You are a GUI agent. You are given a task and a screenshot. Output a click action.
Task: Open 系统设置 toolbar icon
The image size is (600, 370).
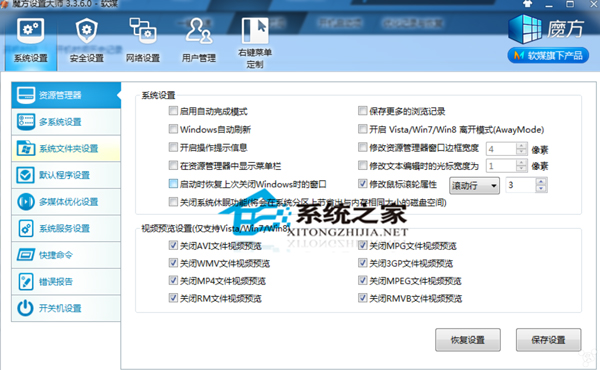click(x=31, y=31)
